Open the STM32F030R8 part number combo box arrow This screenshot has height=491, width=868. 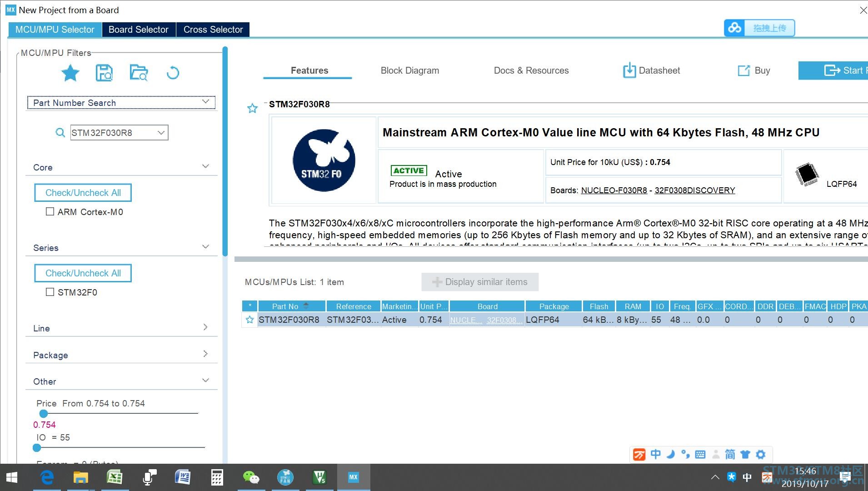pos(161,133)
